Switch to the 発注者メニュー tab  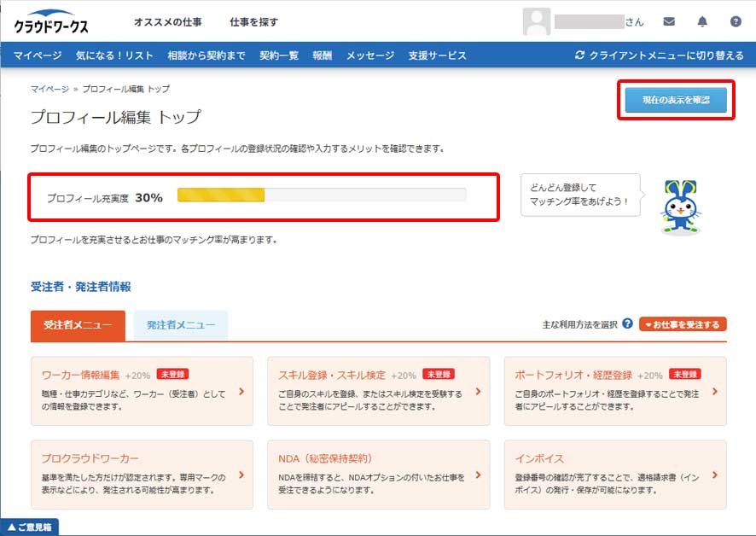[x=180, y=325]
